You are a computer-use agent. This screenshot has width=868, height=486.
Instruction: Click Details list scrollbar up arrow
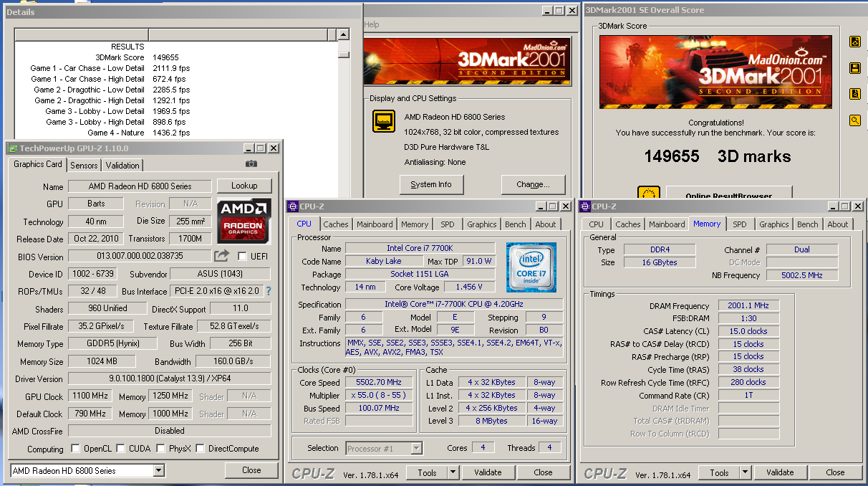point(344,34)
